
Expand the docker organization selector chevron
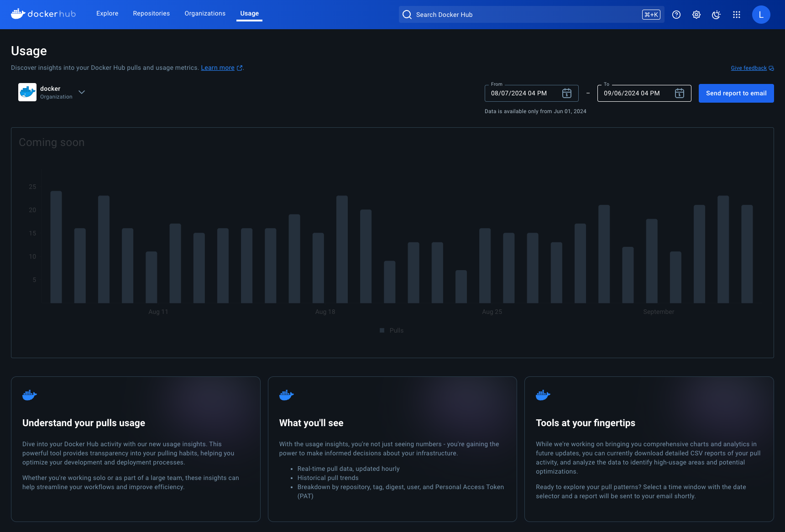(x=81, y=92)
